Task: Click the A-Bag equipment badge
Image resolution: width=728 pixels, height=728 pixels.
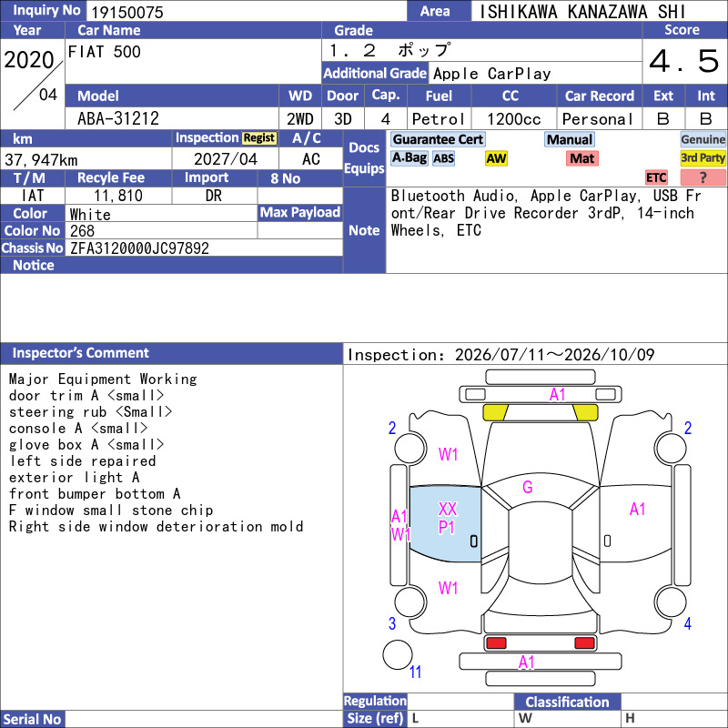Action: [x=409, y=157]
